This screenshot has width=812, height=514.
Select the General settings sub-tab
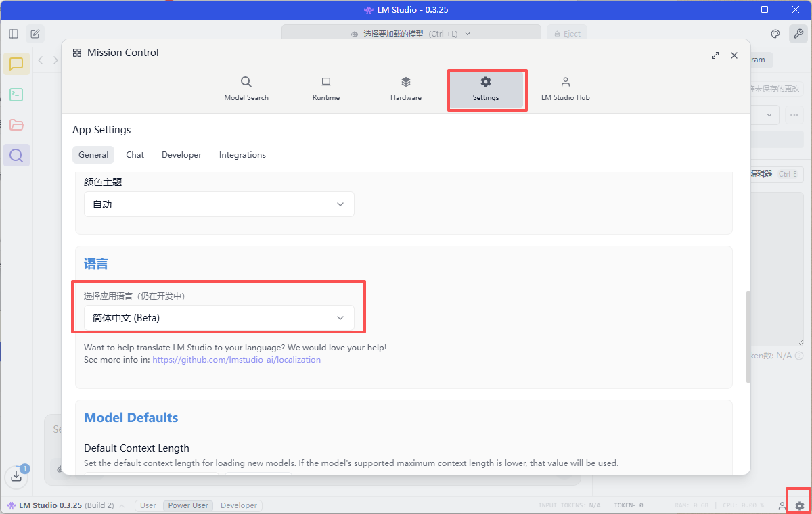point(93,155)
